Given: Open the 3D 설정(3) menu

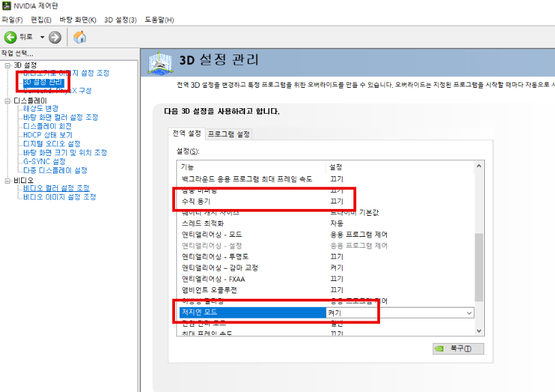Looking at the screenshot, I should click(x=121, y=20).
